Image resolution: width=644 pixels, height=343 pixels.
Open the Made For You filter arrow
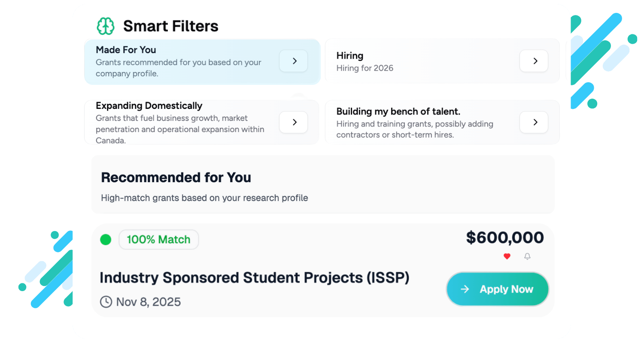click(294, 61)
